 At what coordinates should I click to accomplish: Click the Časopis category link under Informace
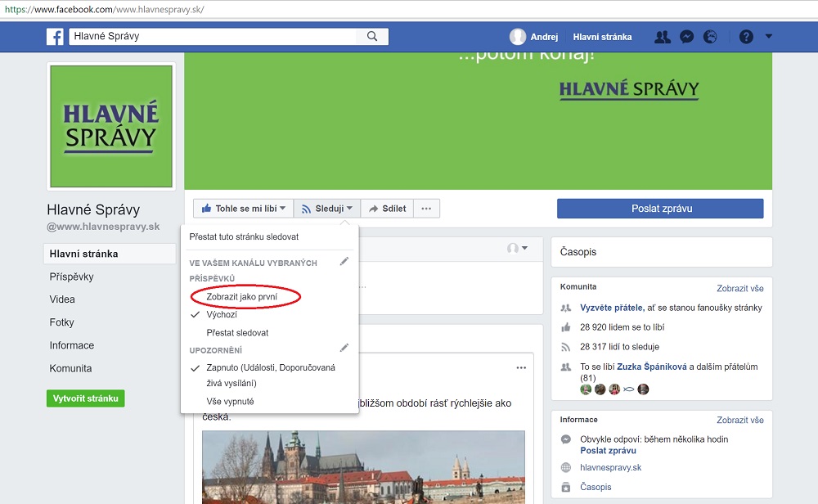596,487
